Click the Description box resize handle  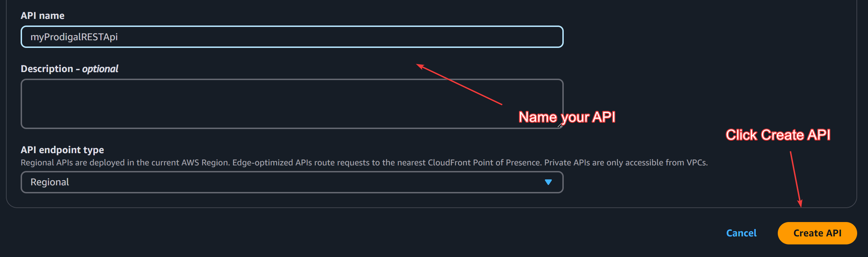559,125
